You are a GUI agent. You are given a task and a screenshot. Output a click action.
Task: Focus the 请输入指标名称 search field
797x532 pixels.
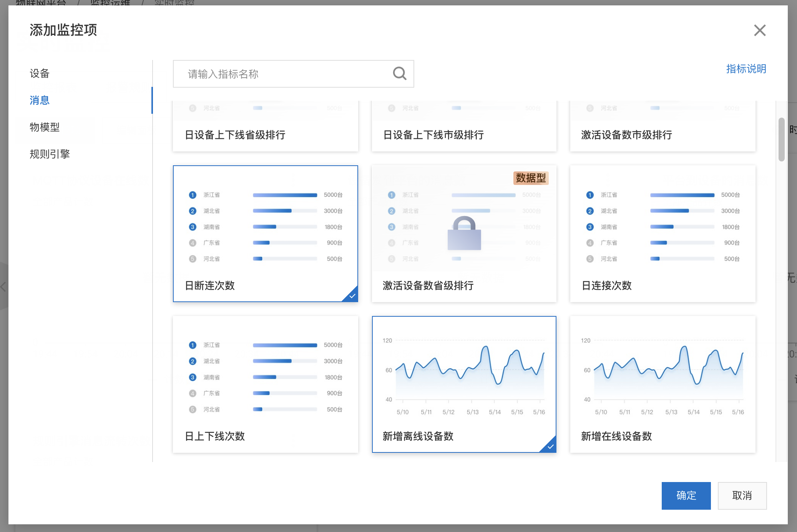pos(294,74)
